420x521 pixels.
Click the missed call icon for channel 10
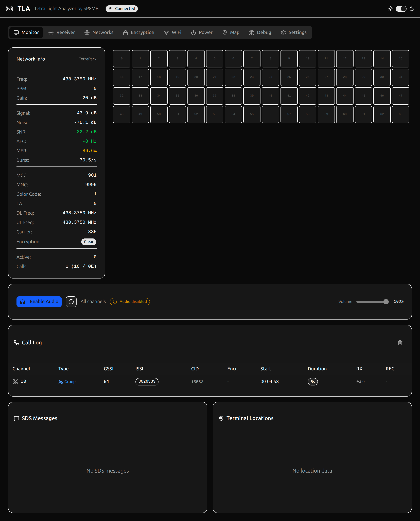(15, 382)
